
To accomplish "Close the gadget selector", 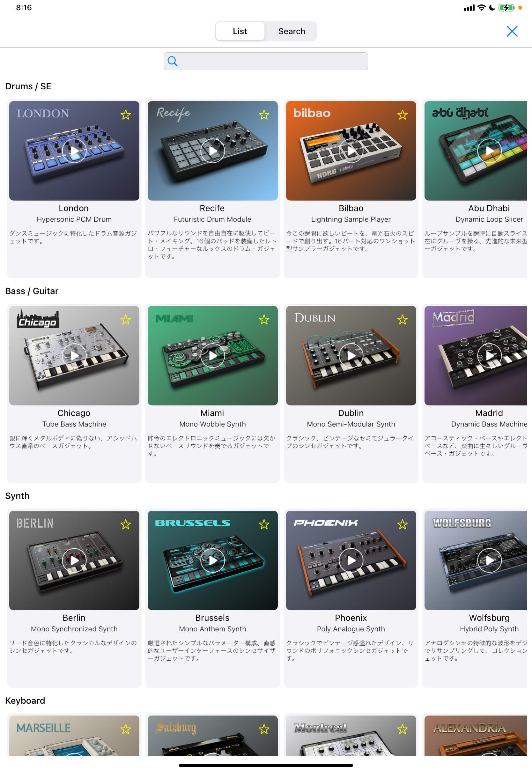I will point(512,31).
